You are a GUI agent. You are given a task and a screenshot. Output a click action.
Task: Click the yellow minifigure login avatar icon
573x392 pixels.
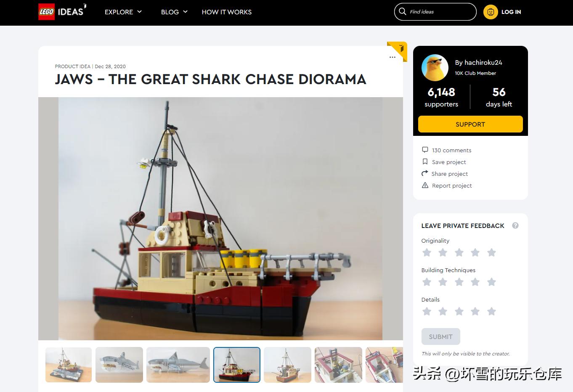(x=491, y=12)
